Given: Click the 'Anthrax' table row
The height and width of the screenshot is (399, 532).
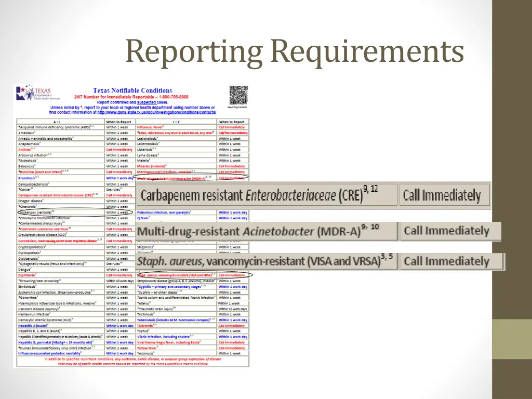Looking at the screenshot, I should tap(76, 150).
